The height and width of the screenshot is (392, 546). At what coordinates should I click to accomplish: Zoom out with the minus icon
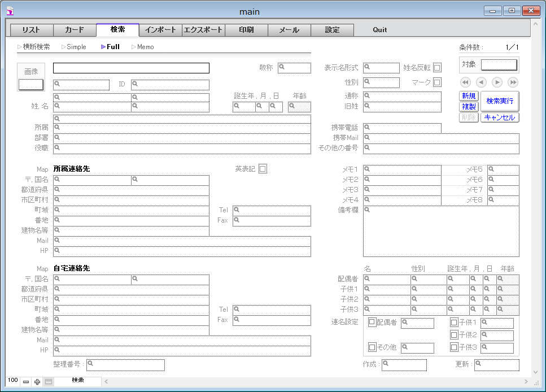click(26, 382)
